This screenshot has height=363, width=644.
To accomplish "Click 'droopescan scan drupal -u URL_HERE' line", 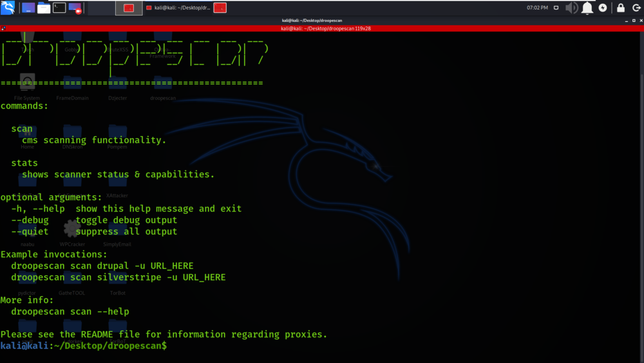I will click(x=102, y=266).
